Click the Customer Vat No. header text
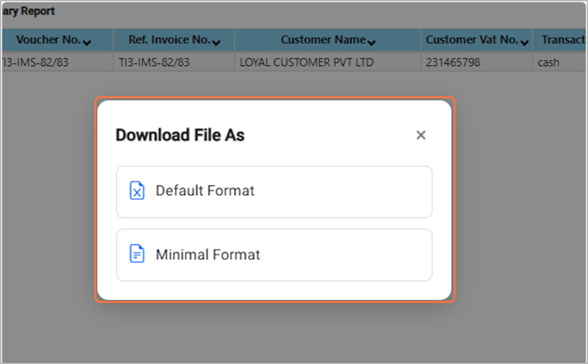The image size is (588, 364). pos(472,40)
